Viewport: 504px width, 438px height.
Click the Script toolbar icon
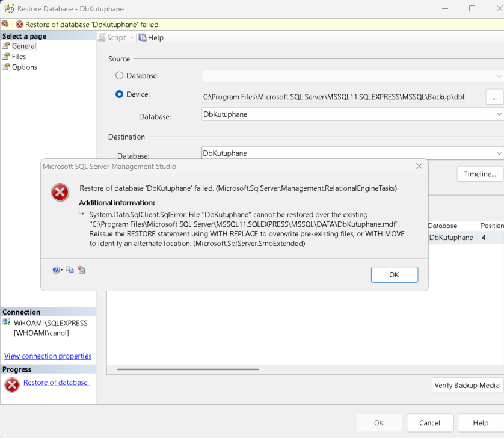coord(102,38)
